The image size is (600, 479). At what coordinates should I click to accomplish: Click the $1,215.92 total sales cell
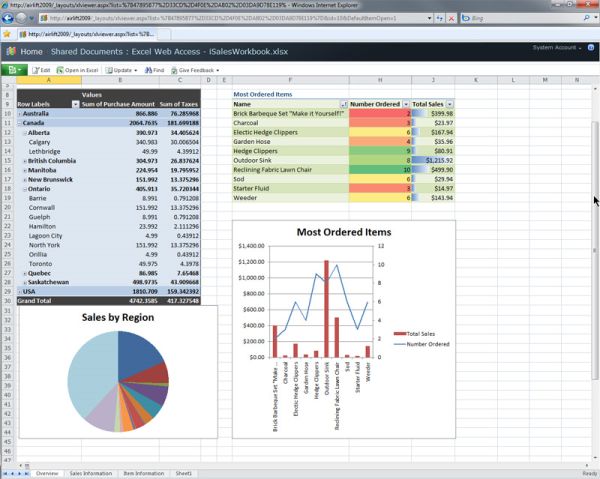pos(433,161)
